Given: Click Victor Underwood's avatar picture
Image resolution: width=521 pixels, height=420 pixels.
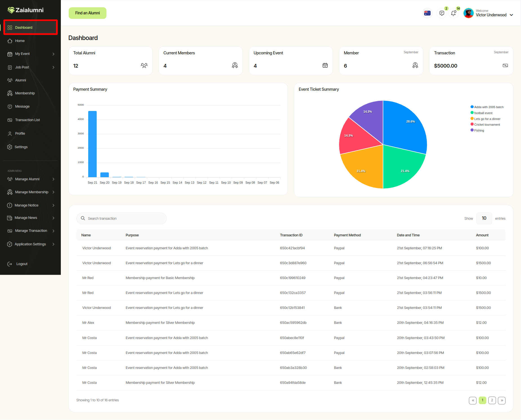Looking at the screenshot, I should click(469, 13).
